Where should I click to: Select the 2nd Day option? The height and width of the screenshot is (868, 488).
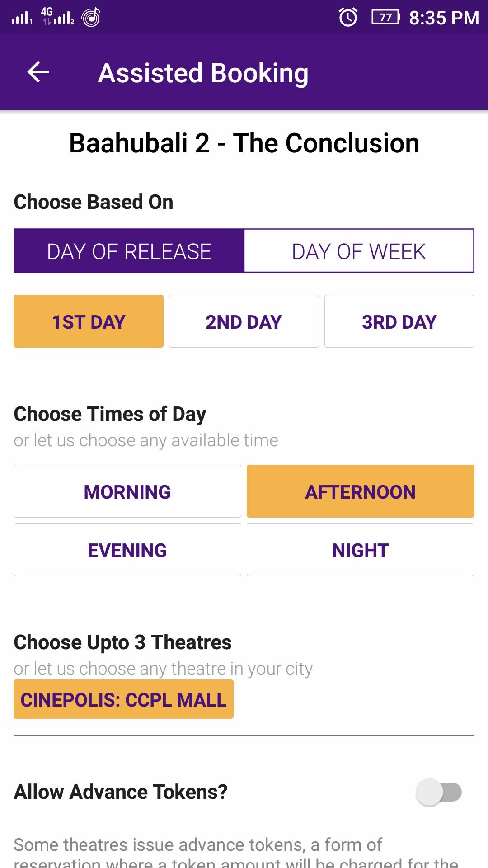pyautogui.click(x=244, y=321)
